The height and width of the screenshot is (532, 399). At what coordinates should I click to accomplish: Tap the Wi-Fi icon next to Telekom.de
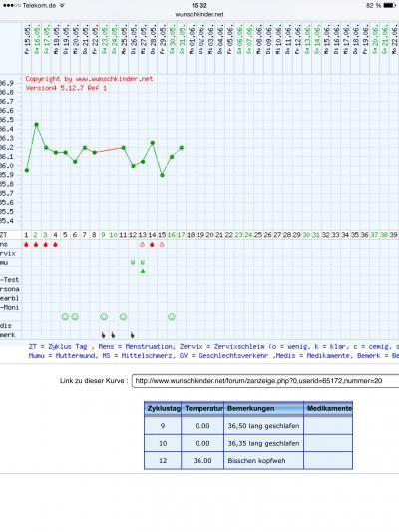pyautogui.click(x=62, y=5)
